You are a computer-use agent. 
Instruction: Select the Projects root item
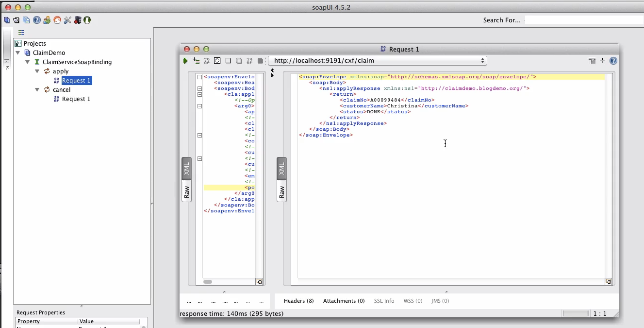35,43
